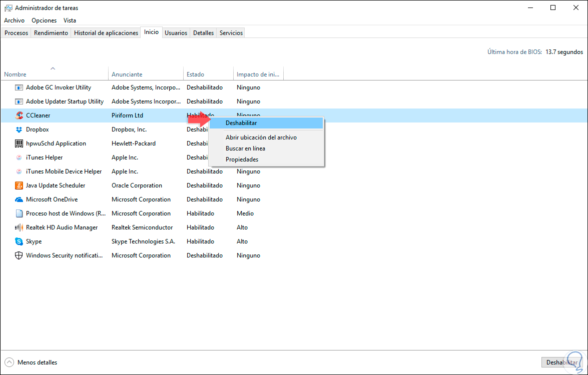Click the Microsoft OneDrive cloud icon
This screenshot has height=375, width=588.
coord(19,199)
